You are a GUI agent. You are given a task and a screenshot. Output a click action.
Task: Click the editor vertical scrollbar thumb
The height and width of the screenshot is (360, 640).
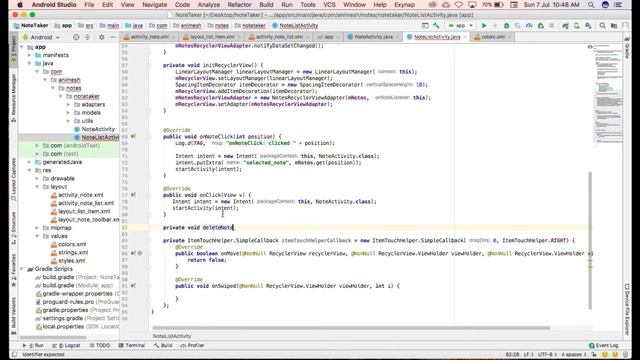589,241
